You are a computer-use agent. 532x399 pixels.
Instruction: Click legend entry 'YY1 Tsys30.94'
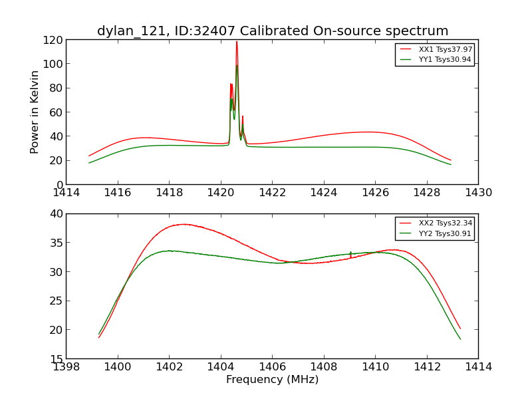pos(445,59)
